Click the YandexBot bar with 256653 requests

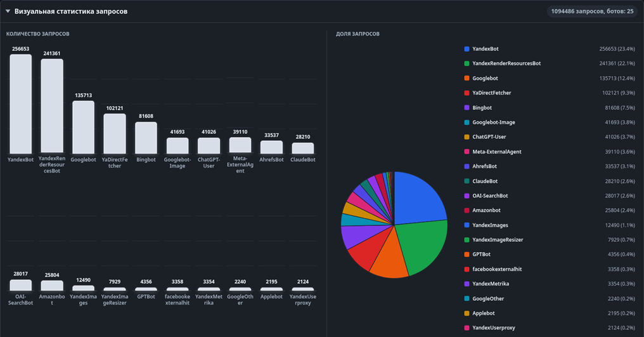20,104
